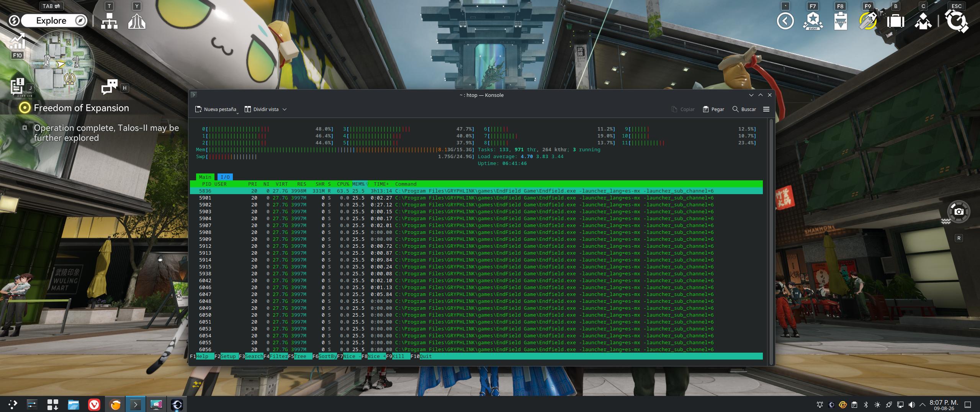Open the chat bubbles icon labeled H
Image resolution: width=980 pixels, height=412 pixels.
coord(109,87)
